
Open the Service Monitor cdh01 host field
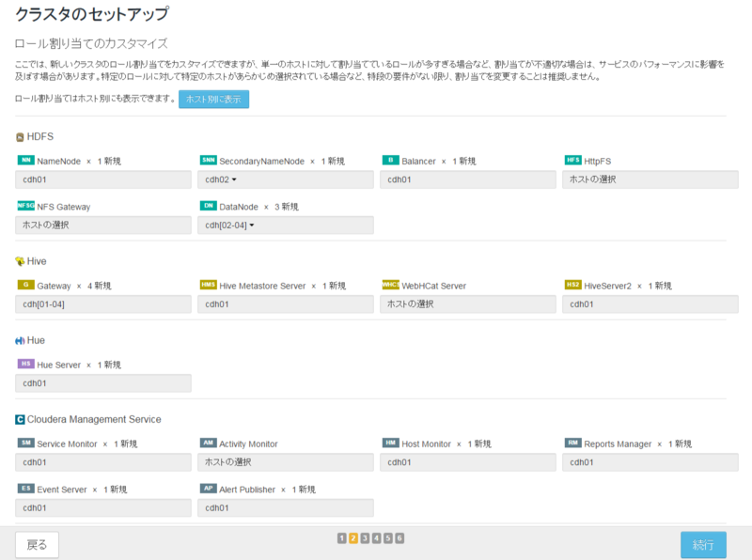pos(103,462)
